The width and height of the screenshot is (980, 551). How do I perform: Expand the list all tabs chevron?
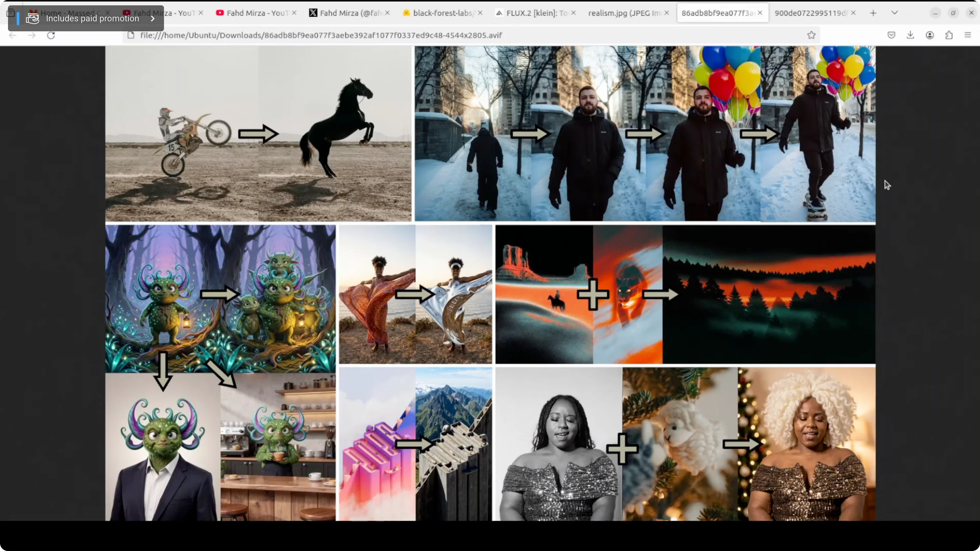pyautogui.click(x=894, y=13)
